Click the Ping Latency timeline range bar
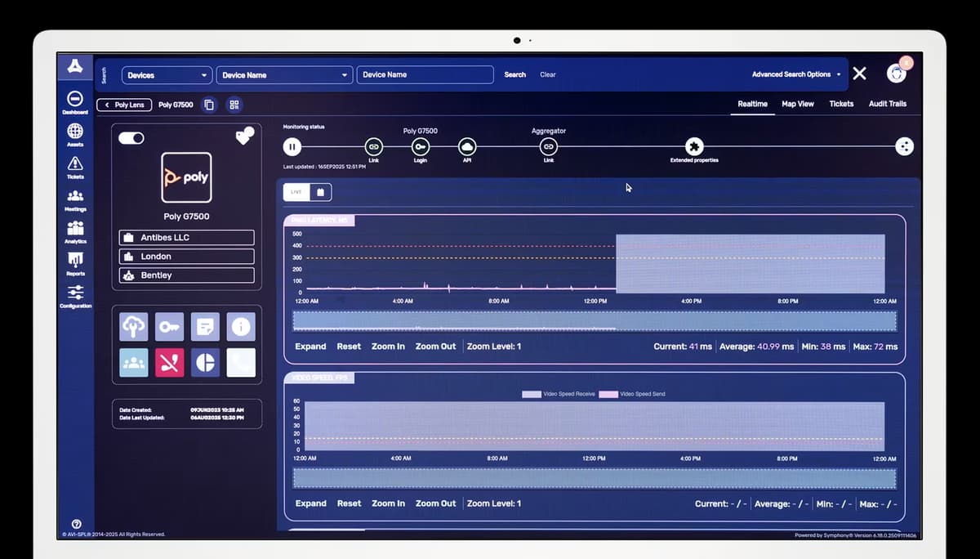This screenshot has height=559, width=980. tap(595, 320)
